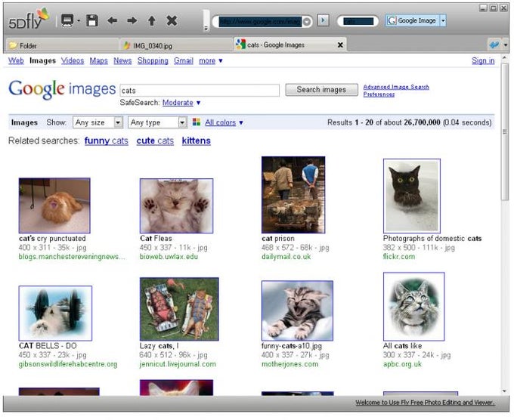Screen dimensions: 514x420
Task: Open the monitor display mode icon
Action: [x=67, y=20]
